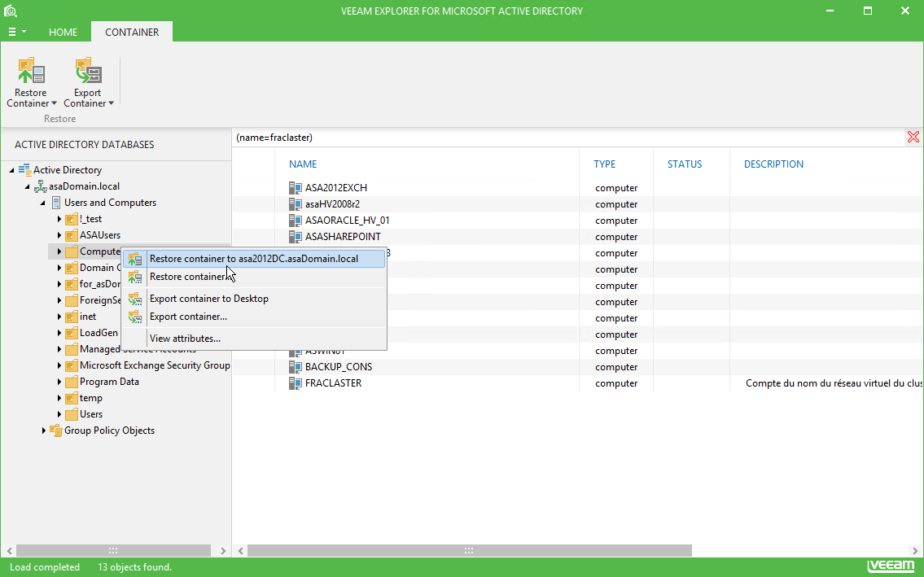Choose Restore container... menu entry
This screenshot has width=924, height=577.
(x=255, y=277)
